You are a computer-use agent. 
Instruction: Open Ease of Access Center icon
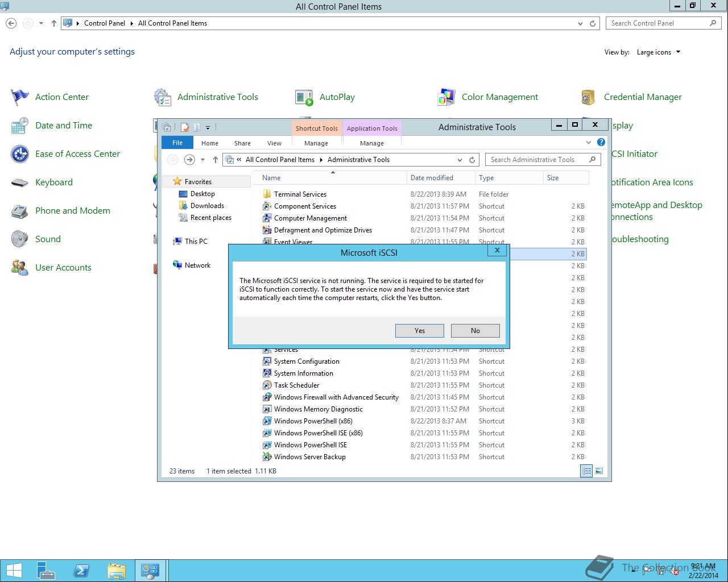[20, 154]
